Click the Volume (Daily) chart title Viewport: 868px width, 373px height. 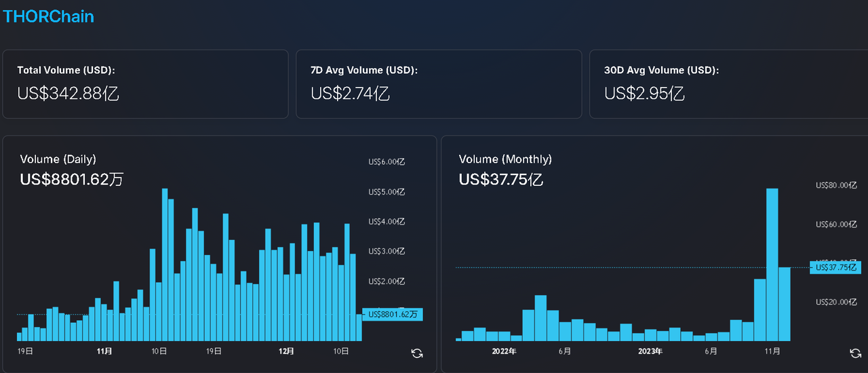coord(58,159)
